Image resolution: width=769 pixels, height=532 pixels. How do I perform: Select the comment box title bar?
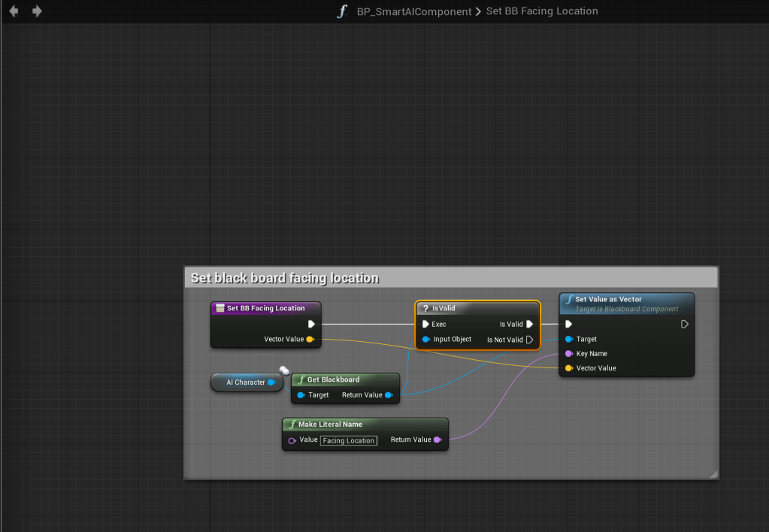click(451, 277)
